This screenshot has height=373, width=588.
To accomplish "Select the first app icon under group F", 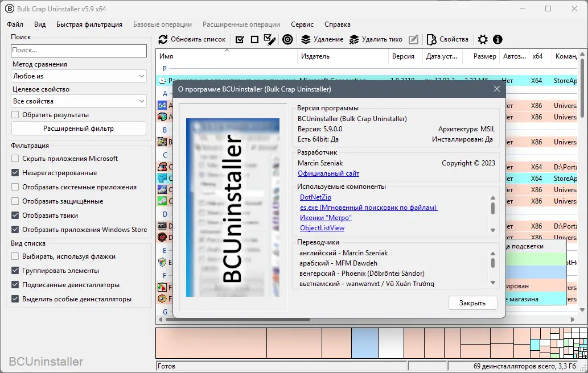I will [162, 288].
